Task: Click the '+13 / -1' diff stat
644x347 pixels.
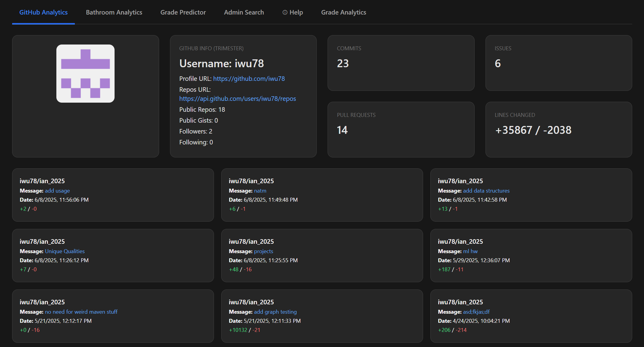Action: (x=448, y=209)
